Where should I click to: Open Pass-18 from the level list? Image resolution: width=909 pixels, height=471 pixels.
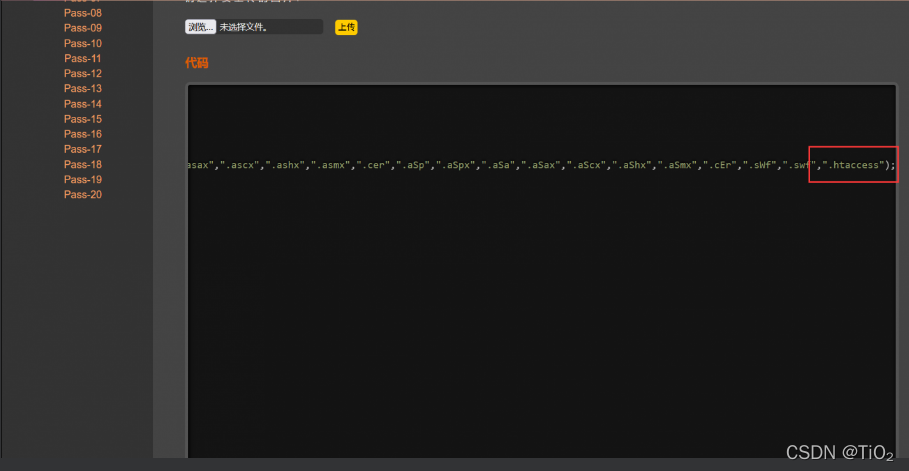click(83, 164)
